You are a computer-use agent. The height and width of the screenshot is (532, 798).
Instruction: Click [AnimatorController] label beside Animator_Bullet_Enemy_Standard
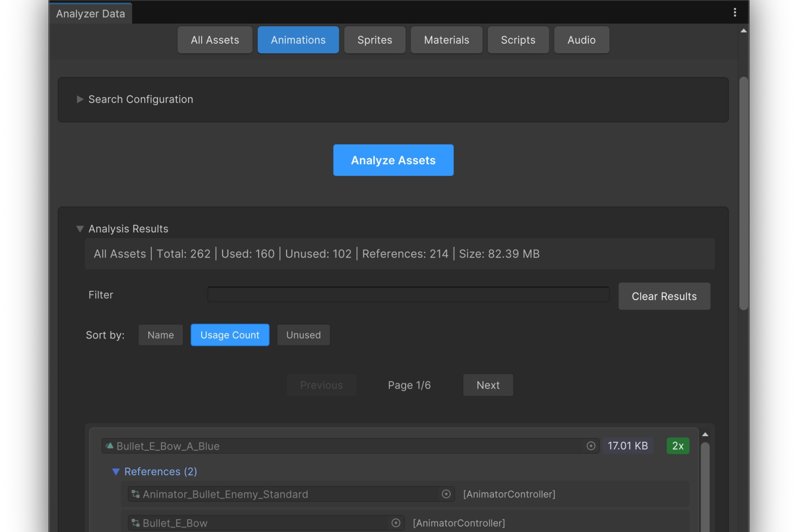click(x=509, y=494)
